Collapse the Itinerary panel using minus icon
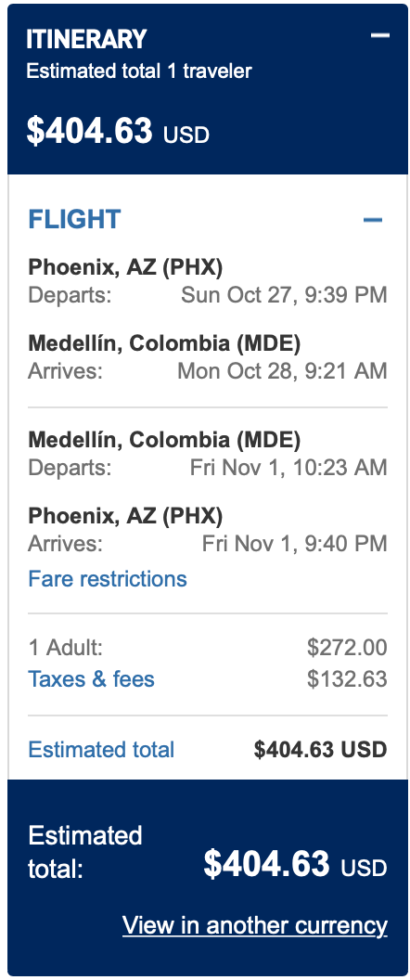This screenshot has width=410, height=980. pyautogui.click(x=380, y=35)
